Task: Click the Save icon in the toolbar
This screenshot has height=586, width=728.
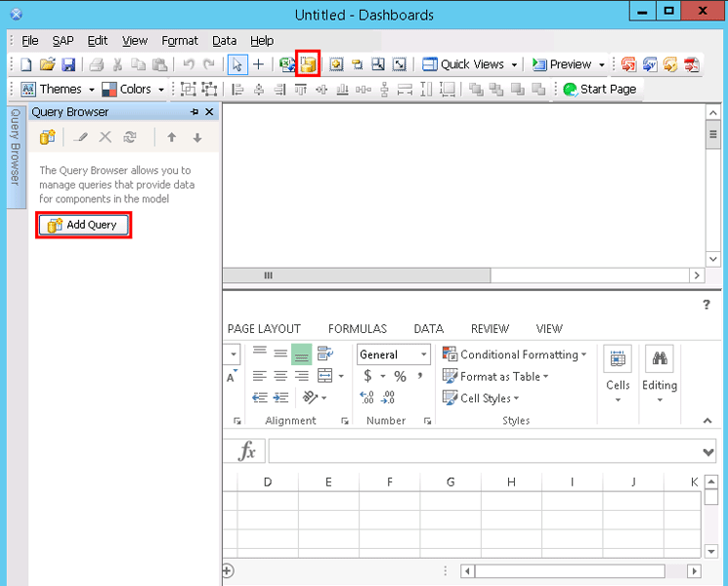Action: (x=68, y=64)
